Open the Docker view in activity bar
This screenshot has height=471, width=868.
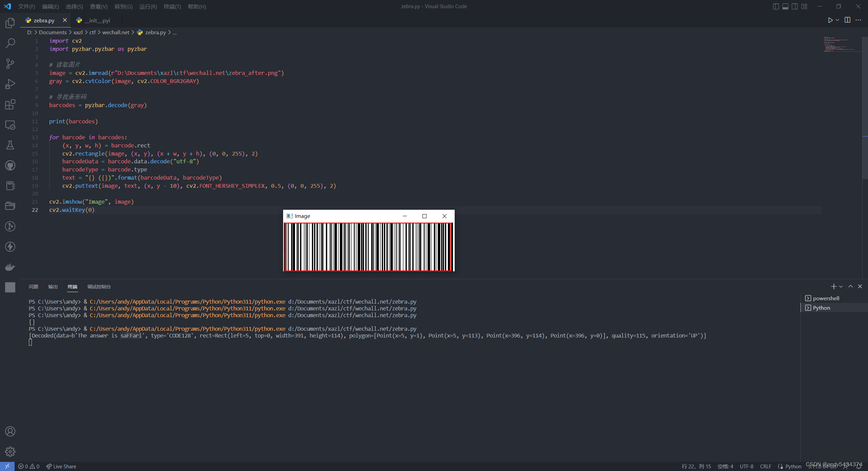pyautogui.click(x=10, y=267)
